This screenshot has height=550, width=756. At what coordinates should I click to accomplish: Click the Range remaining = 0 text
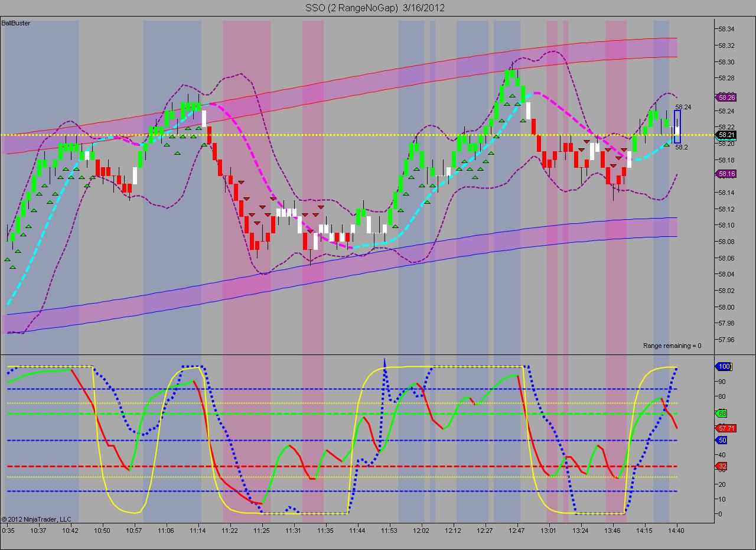pos(672,346)
